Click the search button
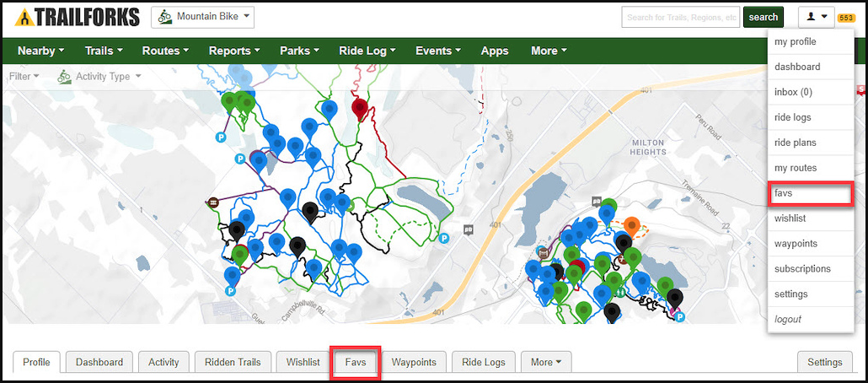868x383 pixels. point(764,17)
